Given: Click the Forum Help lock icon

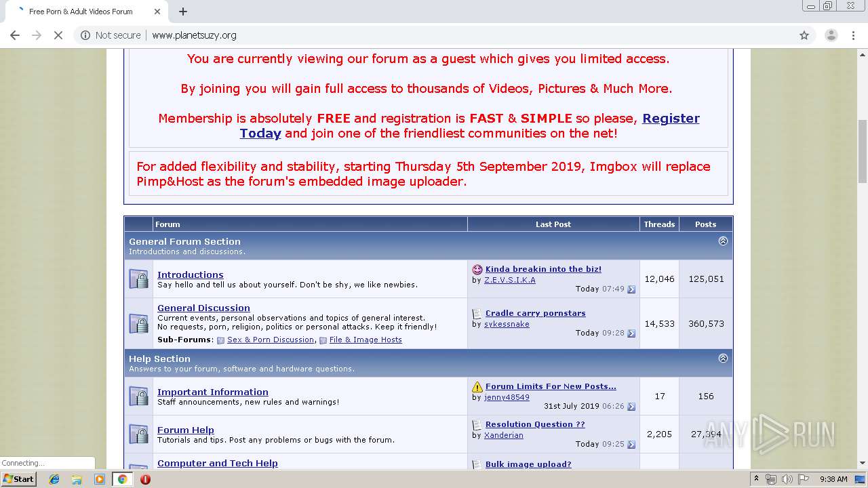Looking at the screenshot, I should (138, 434).
